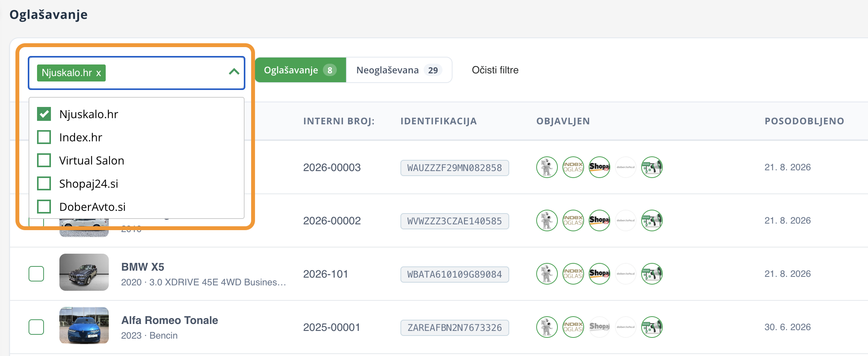Remove the Njuskalo.hr filter chip via its x

tap(99, 73)
